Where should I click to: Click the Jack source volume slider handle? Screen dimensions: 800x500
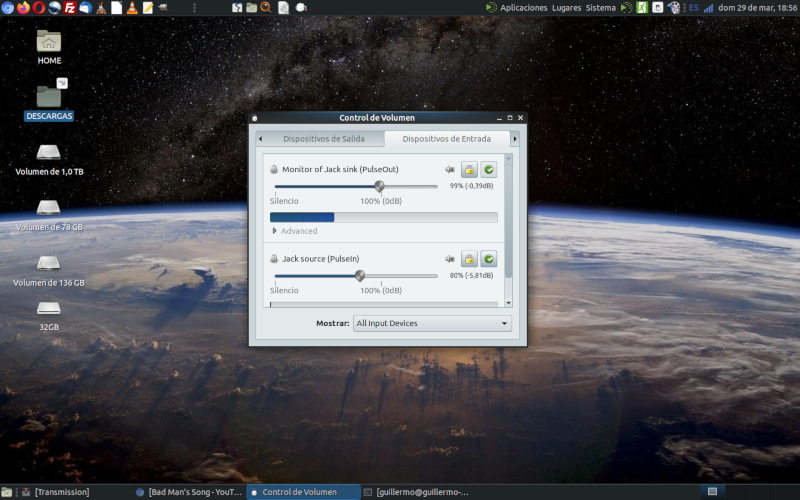pos(360,276)
